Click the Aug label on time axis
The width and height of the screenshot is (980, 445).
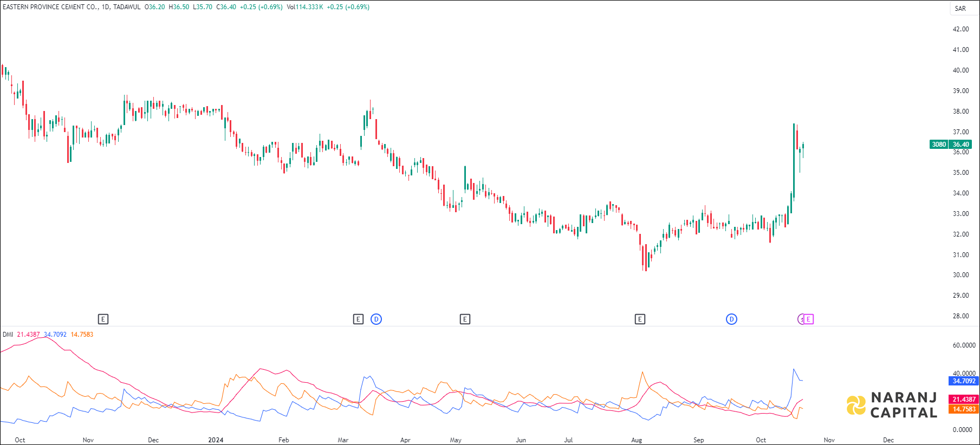tap(637, 440)
